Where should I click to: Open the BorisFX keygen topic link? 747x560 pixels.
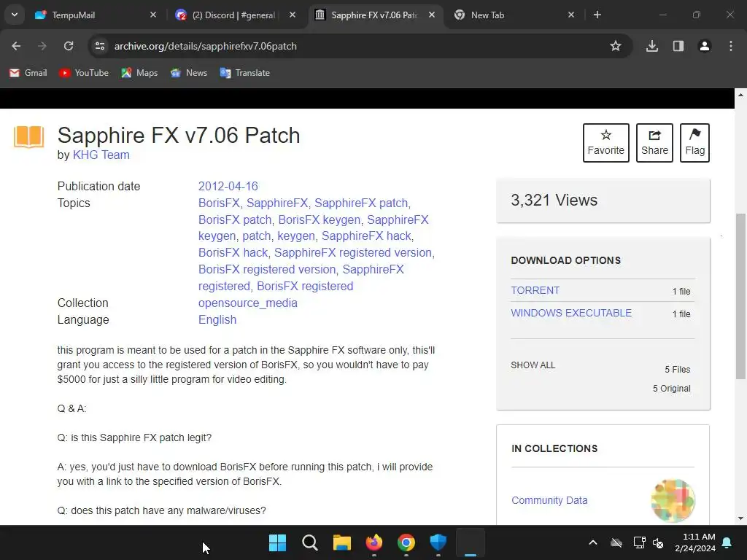(320, 219)
